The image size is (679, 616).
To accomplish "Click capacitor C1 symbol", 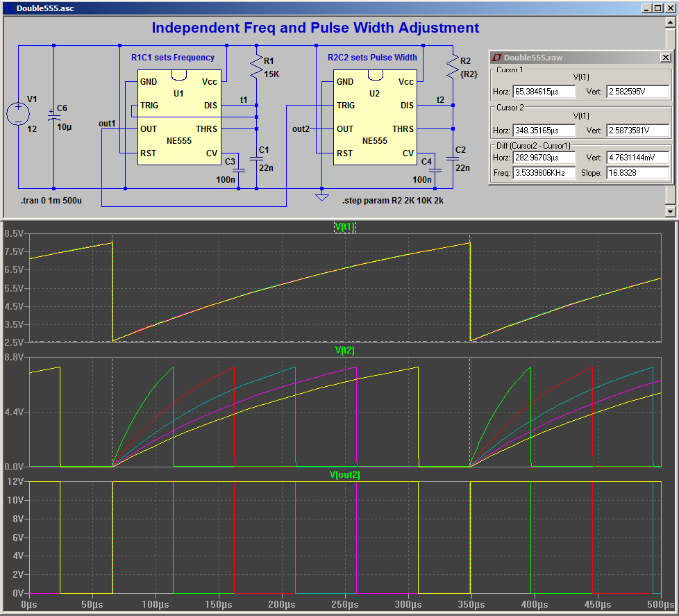I will click(256, 158).
